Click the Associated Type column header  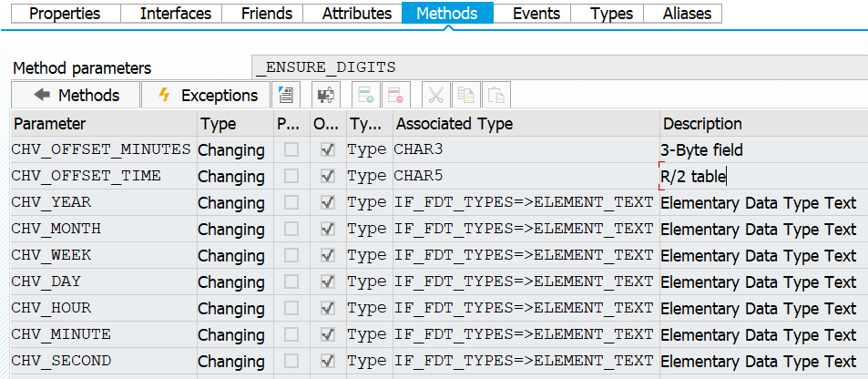[526, 123]
